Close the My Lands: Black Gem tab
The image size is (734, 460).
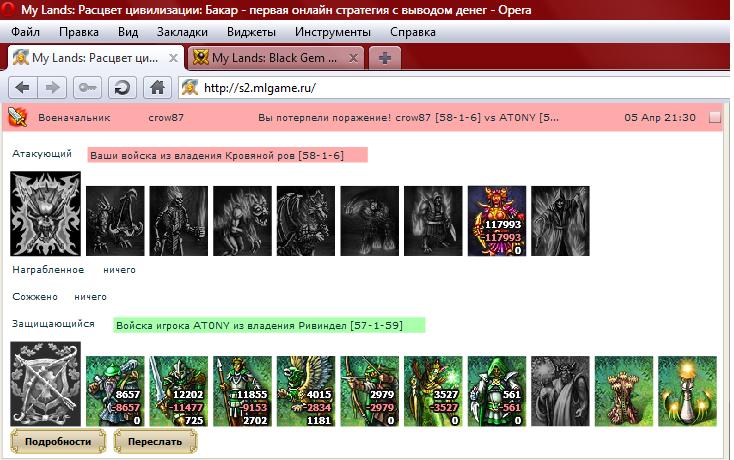353,58
